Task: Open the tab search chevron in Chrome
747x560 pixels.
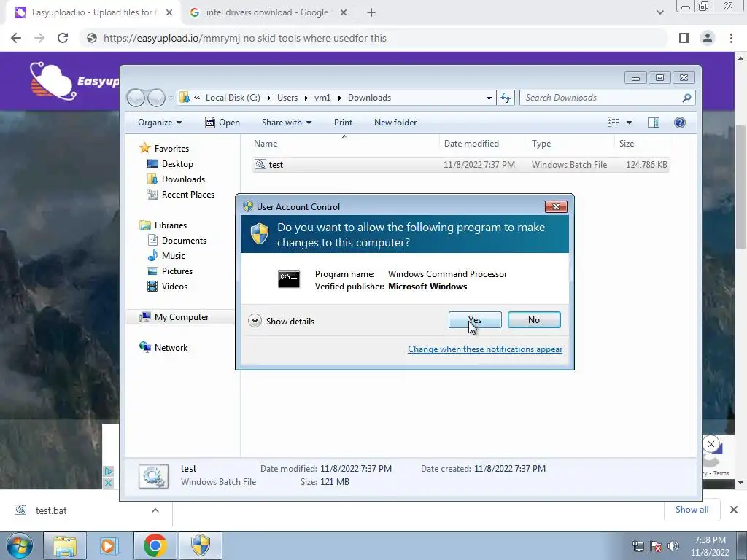Action: click(x=659, y=12)
